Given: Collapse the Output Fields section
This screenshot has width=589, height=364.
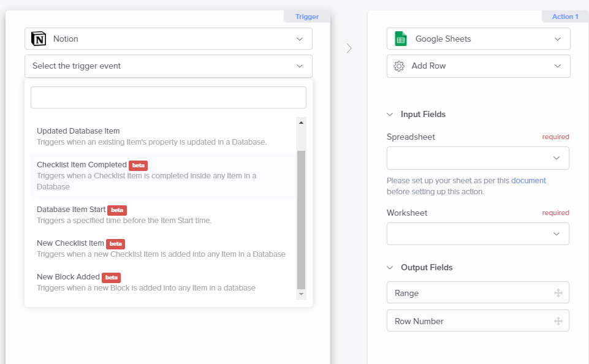Looking at the screenshot, I should [390, 268].
